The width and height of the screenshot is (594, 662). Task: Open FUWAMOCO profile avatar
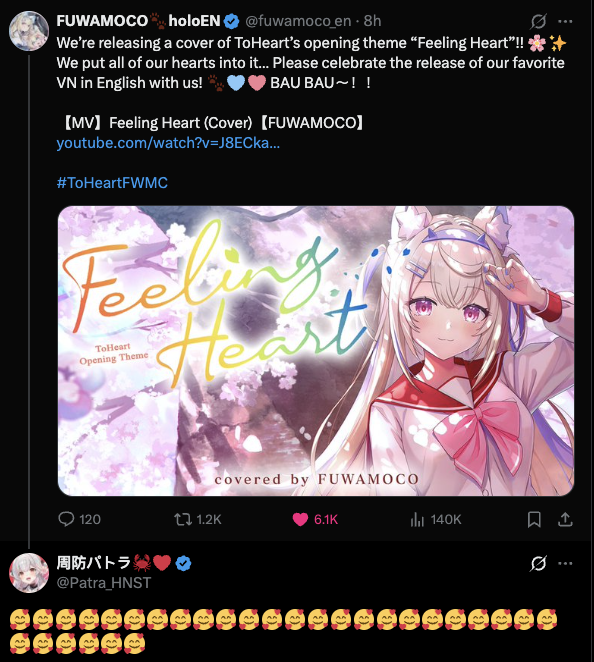click(x=29, y=31)
